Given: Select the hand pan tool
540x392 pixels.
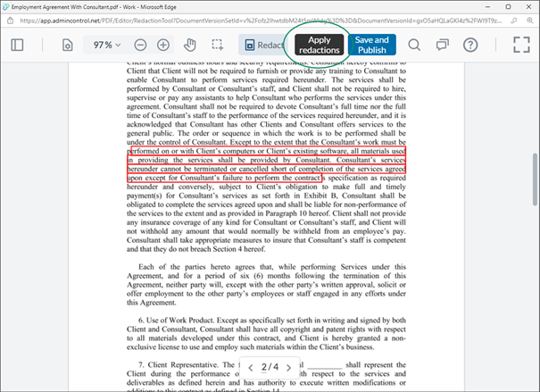Looking at the screenshot, I should point(189,45).
